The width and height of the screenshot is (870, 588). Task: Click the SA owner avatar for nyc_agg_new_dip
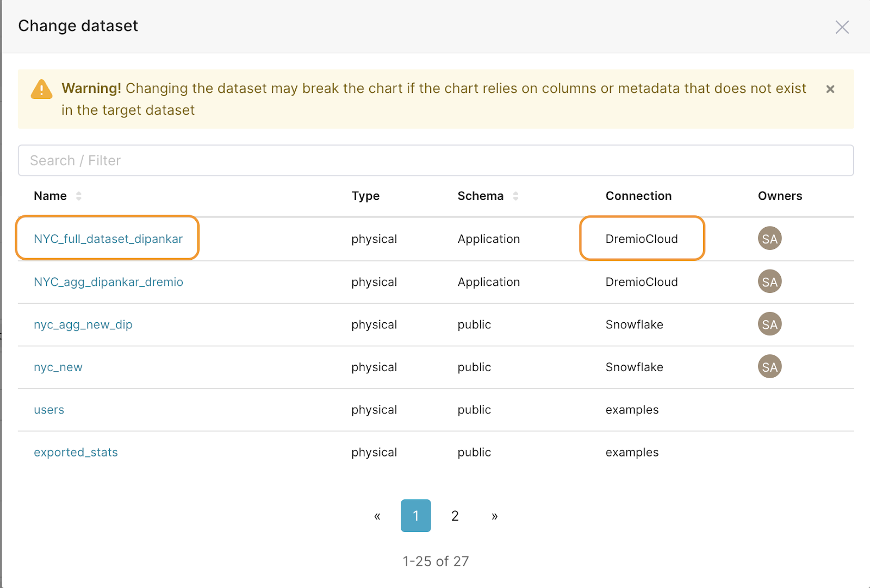click(x=769, y=324)
